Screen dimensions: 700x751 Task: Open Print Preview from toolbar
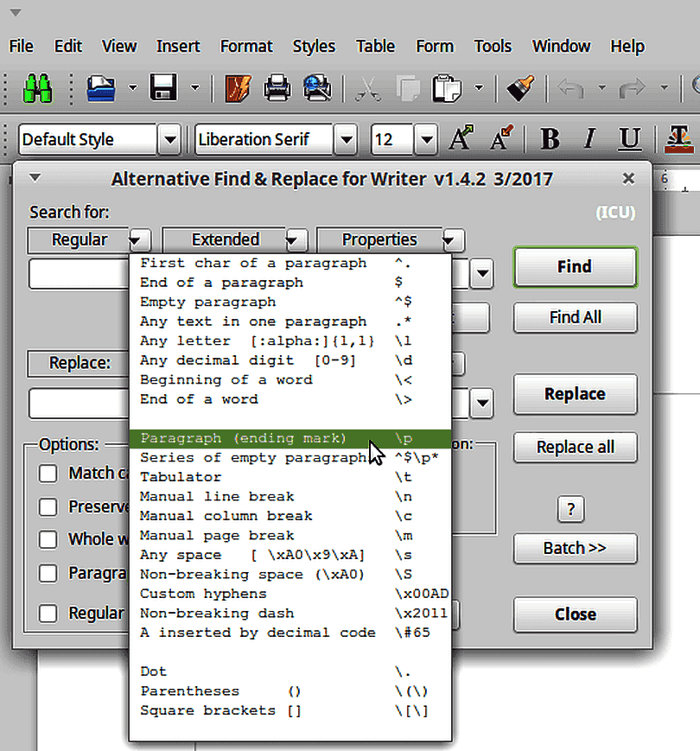316,87
